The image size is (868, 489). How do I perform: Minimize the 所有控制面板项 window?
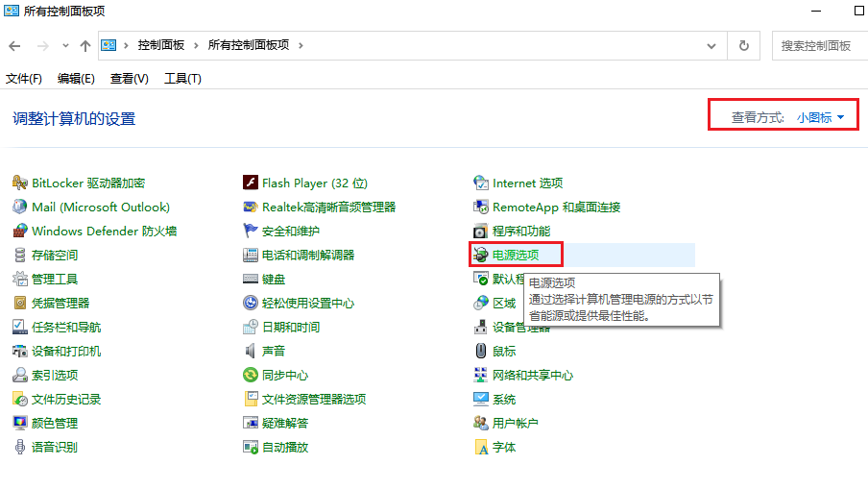pos(816,12)
